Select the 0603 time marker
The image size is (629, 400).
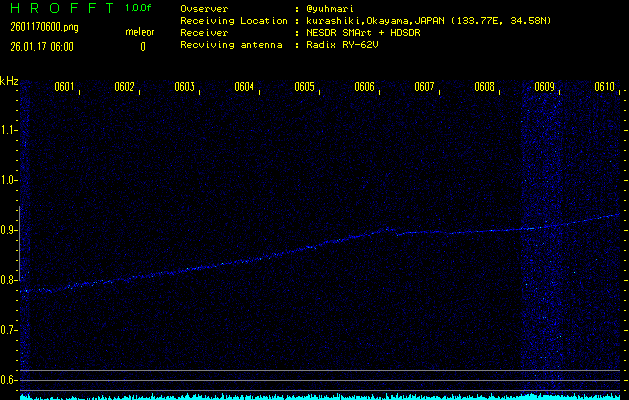184,87
